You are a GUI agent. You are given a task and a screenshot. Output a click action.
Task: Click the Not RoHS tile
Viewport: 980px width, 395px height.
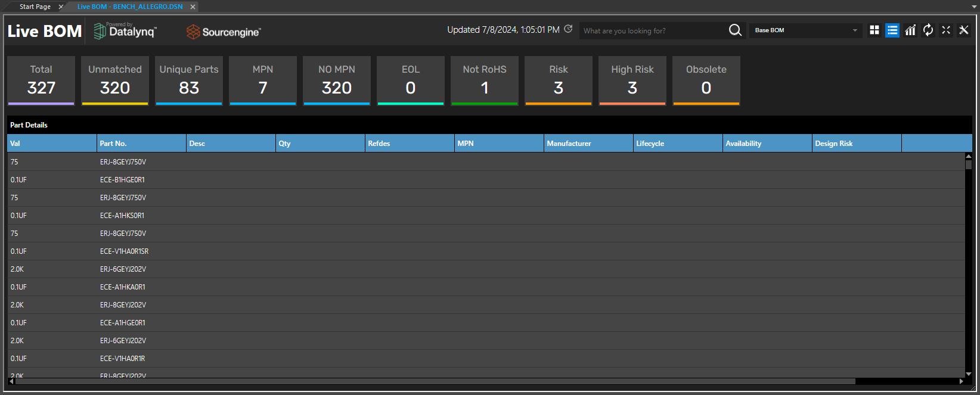tap(485, 81)
